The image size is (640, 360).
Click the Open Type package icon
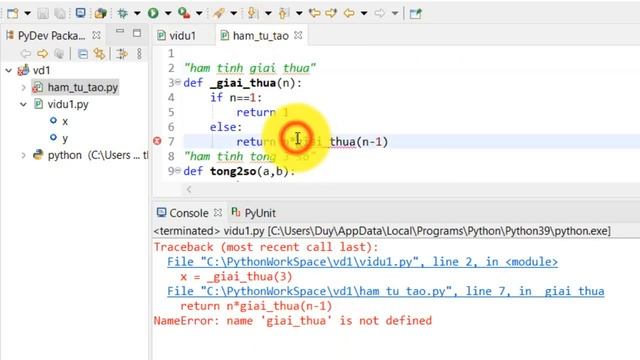click(x=100, y=13)
